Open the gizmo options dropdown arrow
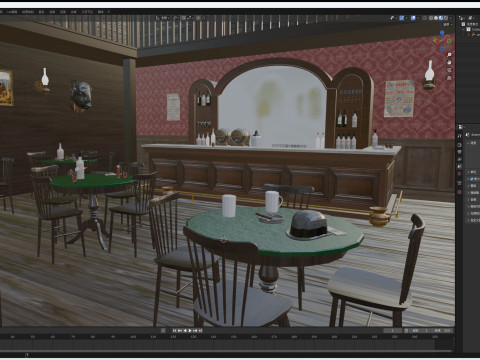Viewport: 480px width, 360px height. click(406, 18)
